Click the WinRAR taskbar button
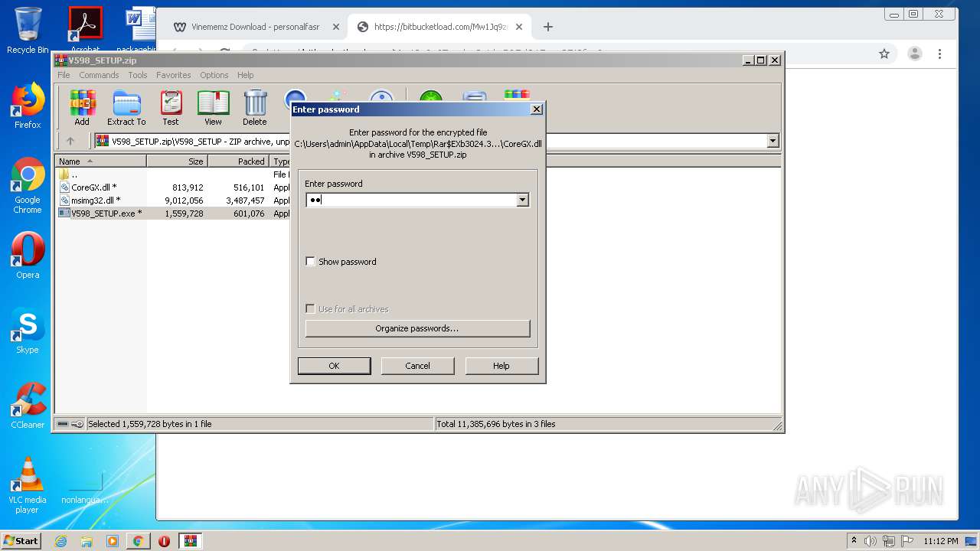Screen dimensions: 980x551 (190, 541)
